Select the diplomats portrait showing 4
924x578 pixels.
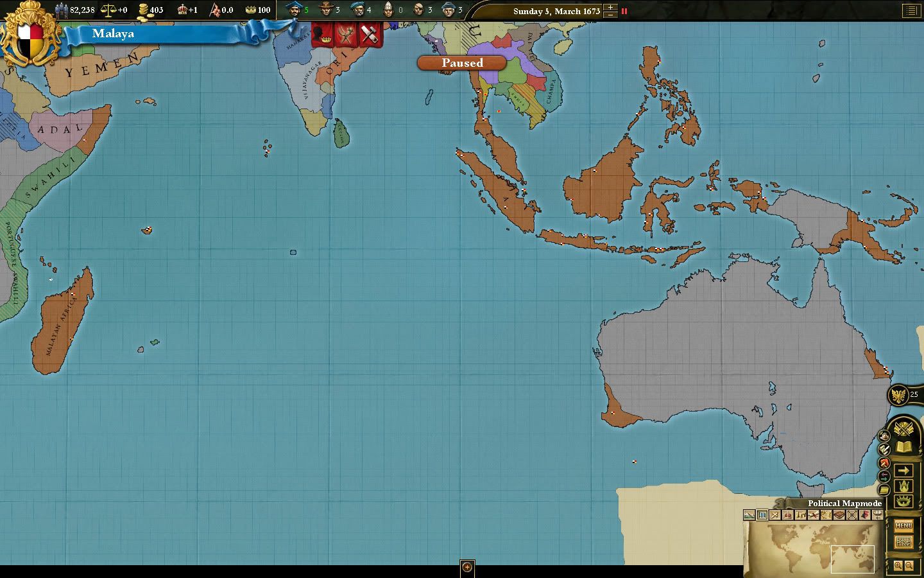tap(357, 10)
